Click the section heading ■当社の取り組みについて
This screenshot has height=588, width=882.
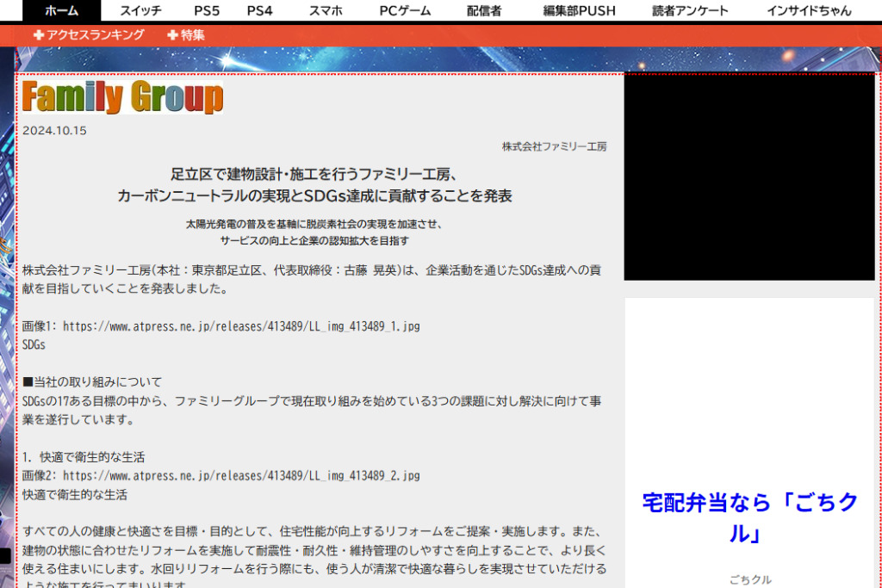[92, 382]
